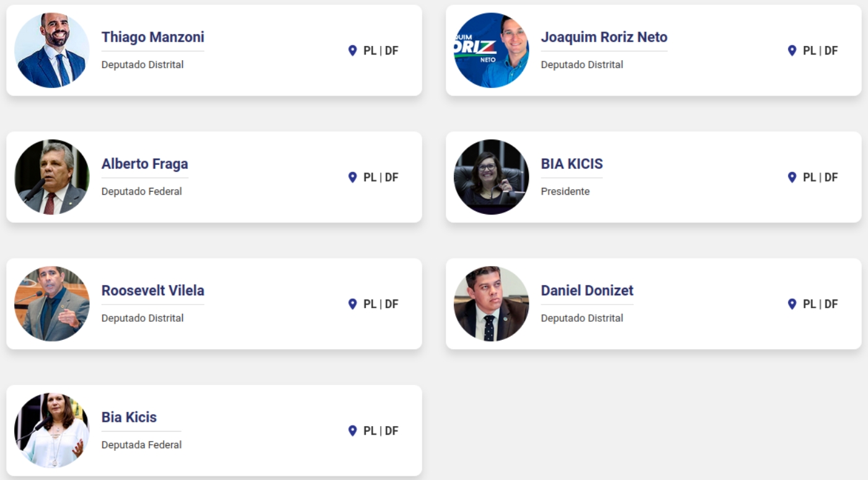Click the location pin beside Alberto Fraga
The image size is (868, 480).
[353, 177]
